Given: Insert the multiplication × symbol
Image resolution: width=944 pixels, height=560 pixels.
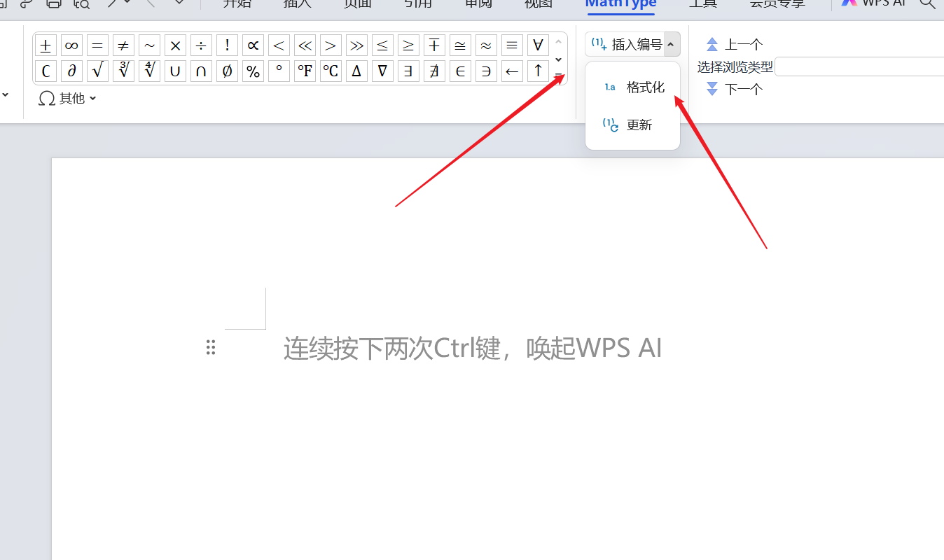Looking at the screenshot, I should pos(175,45).
